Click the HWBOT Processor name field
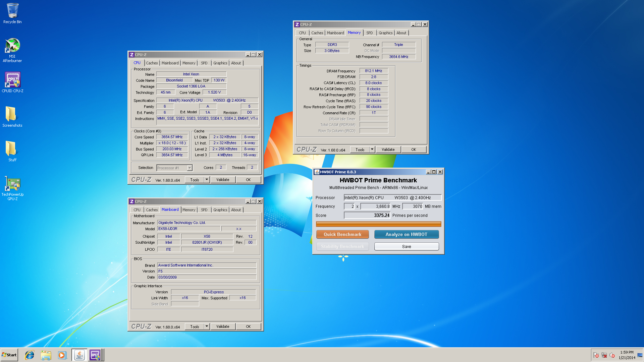This screenshot has width=644, height=362. (392, 198)
